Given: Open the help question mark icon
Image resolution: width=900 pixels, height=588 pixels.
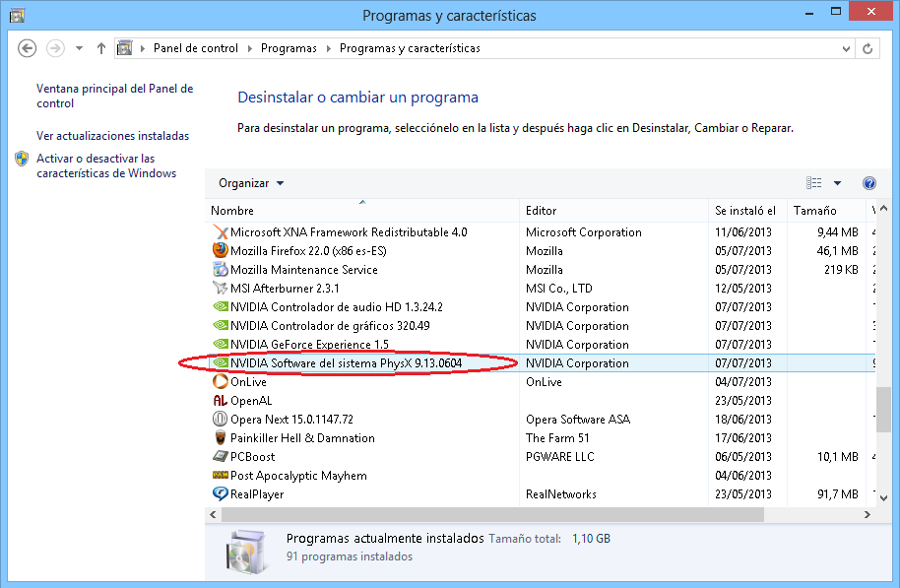Looking at the screenshot, I should coord(869,183).
